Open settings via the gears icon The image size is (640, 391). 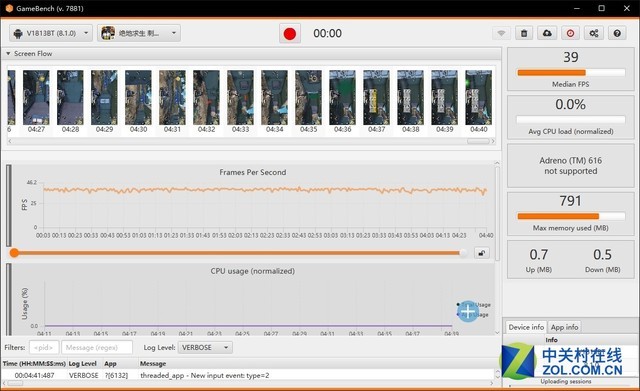[x=594, y=33]
